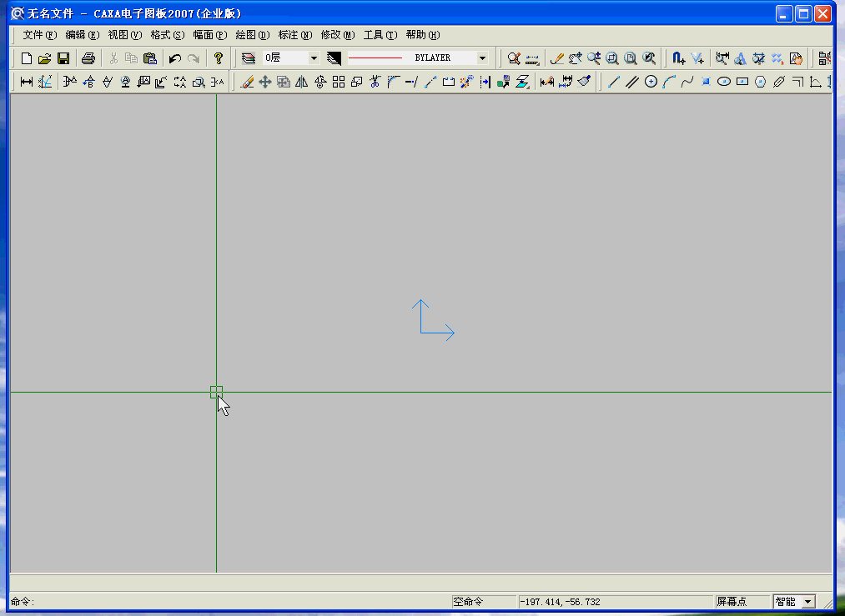Expand the BYLAYER line type dropdown
Viewport: 845px width, 616px height.
482,58
